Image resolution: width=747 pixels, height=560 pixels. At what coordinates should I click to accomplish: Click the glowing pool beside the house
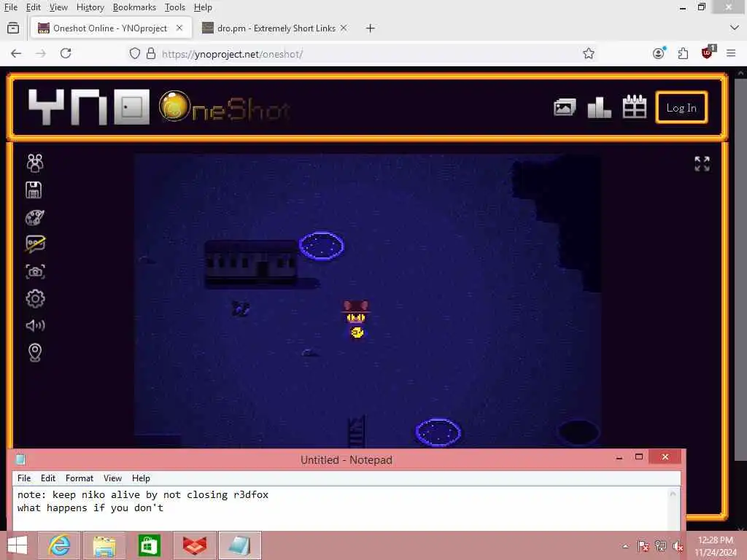point(322,246)
